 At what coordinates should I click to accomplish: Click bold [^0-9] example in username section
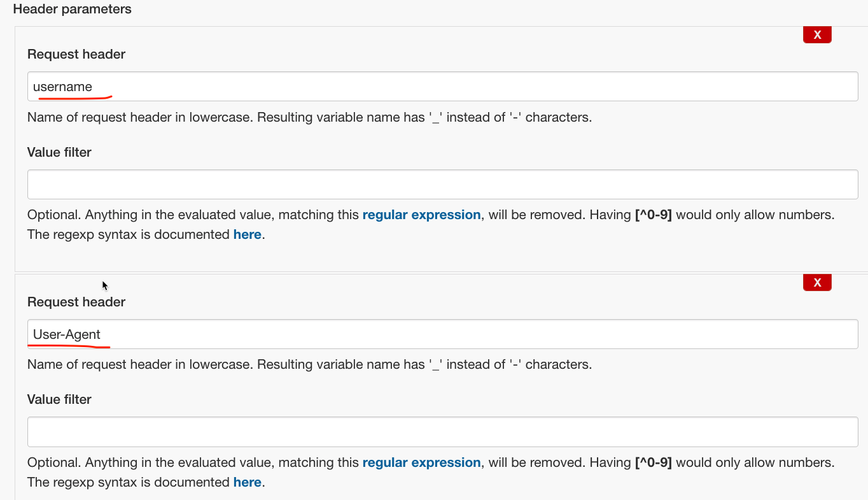point(654,215)
